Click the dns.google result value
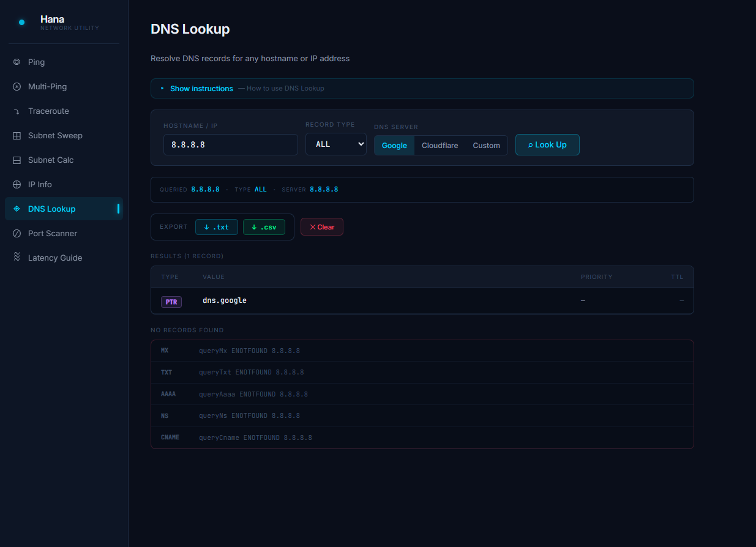Screen dimensions: 756x547 [225, 300]
